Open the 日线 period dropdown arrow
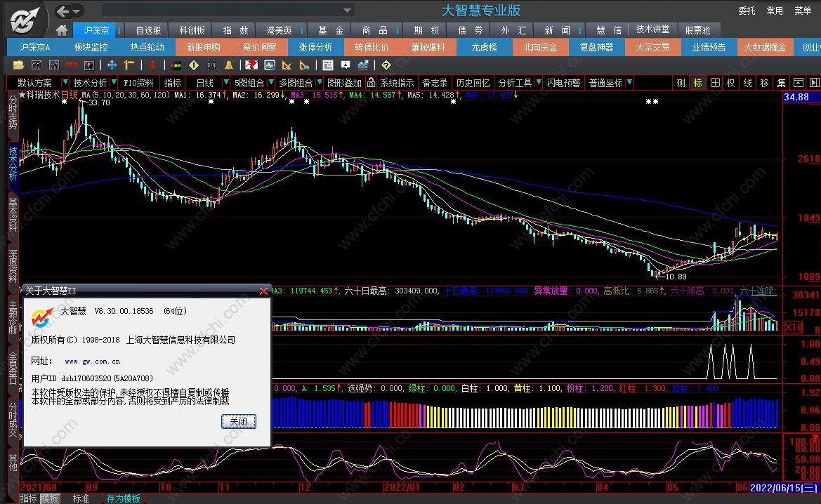This screenshot has width=821, height=504. [x=226, y=82]
